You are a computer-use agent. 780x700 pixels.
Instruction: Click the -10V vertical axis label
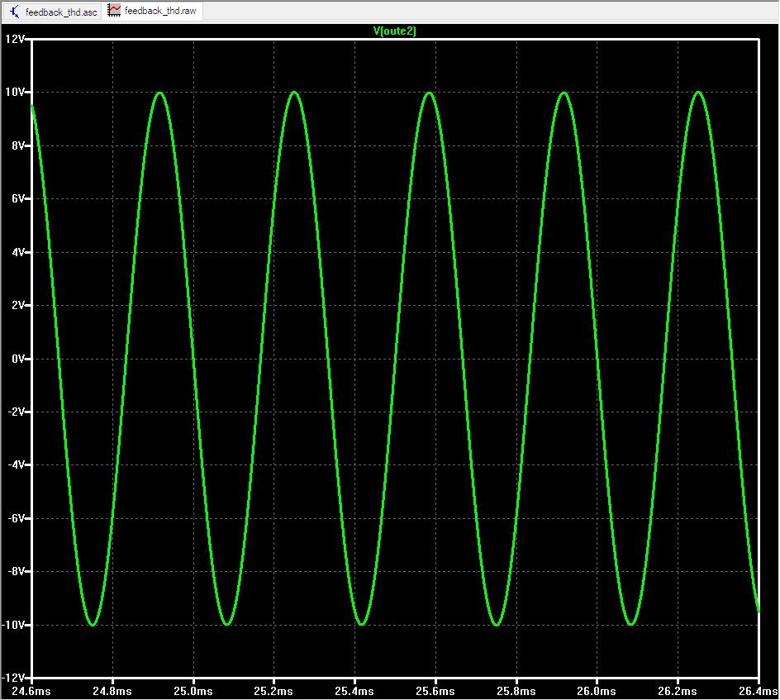point(13,625)
